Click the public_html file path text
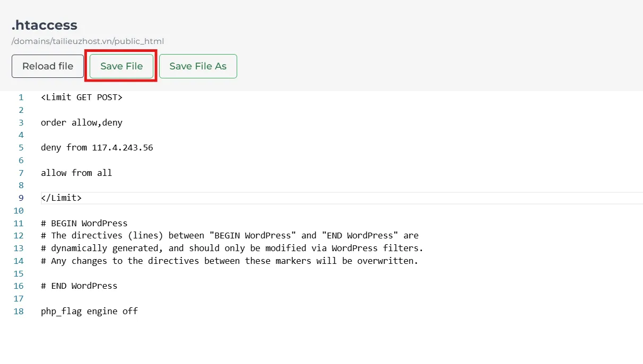The height and width of the screenshot is (364, 643). [88, 41]
